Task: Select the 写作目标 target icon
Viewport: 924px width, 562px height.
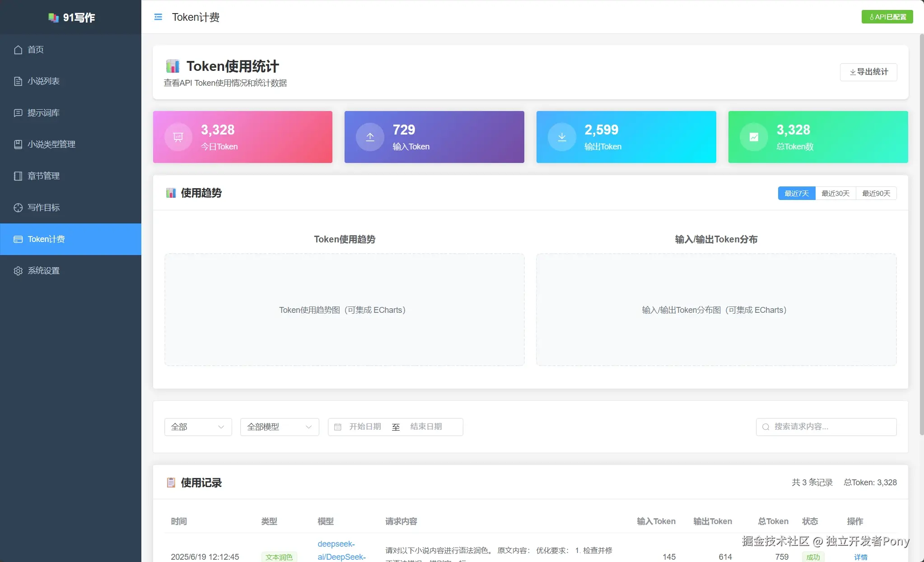Action: 18,208
